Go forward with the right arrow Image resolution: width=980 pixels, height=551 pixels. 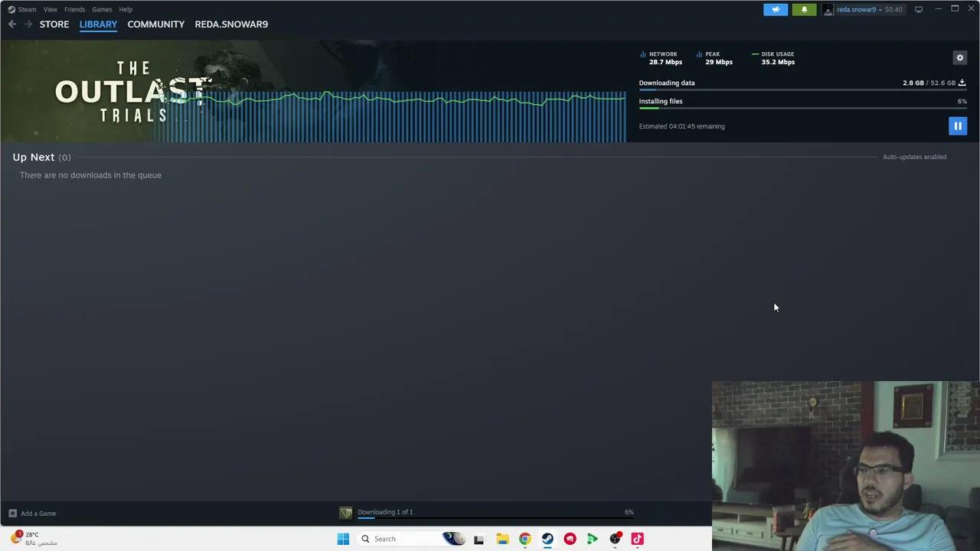pos(28,24)
